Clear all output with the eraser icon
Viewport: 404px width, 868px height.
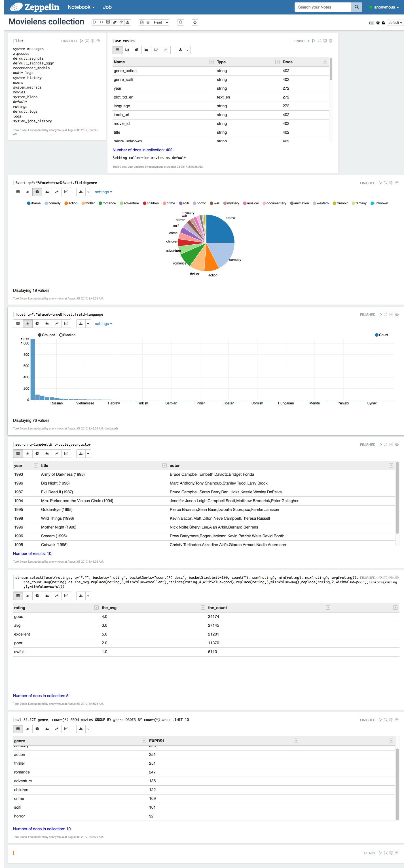point(115,22)
